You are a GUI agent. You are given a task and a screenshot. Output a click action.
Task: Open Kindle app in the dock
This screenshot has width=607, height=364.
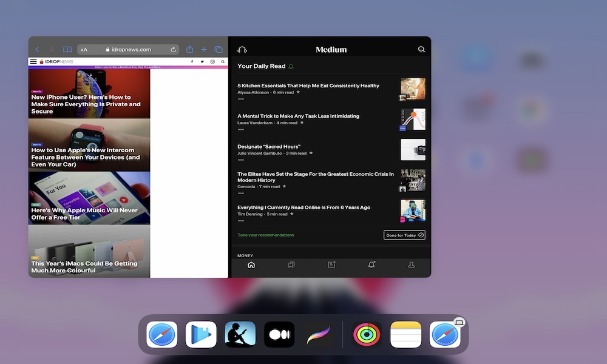point(240,334)
